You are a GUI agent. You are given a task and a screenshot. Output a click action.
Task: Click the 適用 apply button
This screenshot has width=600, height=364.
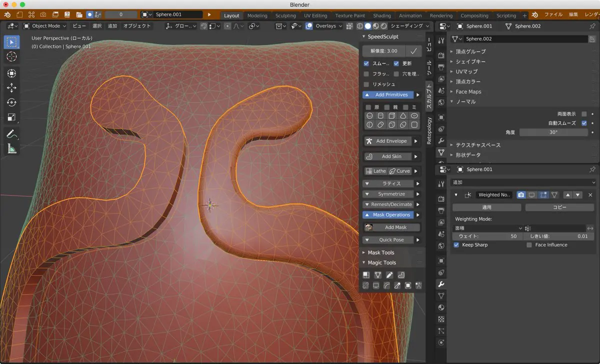click(x=486, y=207)
